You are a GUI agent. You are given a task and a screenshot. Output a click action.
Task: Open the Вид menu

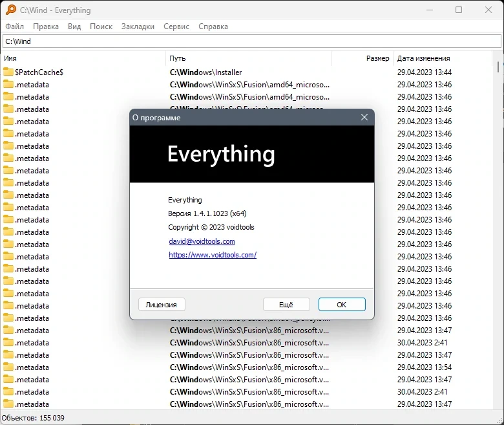[74, 27]
